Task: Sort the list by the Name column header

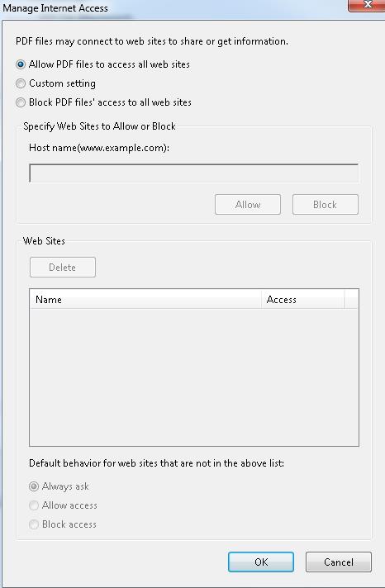Action: [x=145, y=299]
